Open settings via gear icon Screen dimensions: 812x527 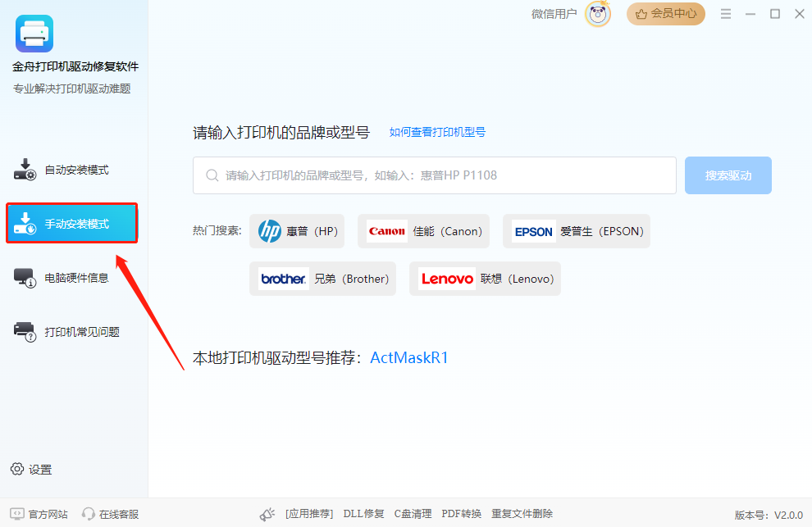pyautogui.click(x=17, y=469)
